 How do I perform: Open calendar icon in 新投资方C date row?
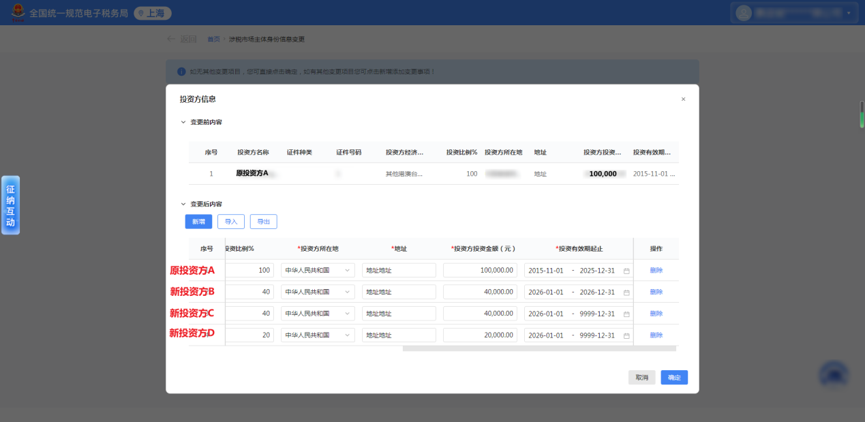(x=626, y=314)
